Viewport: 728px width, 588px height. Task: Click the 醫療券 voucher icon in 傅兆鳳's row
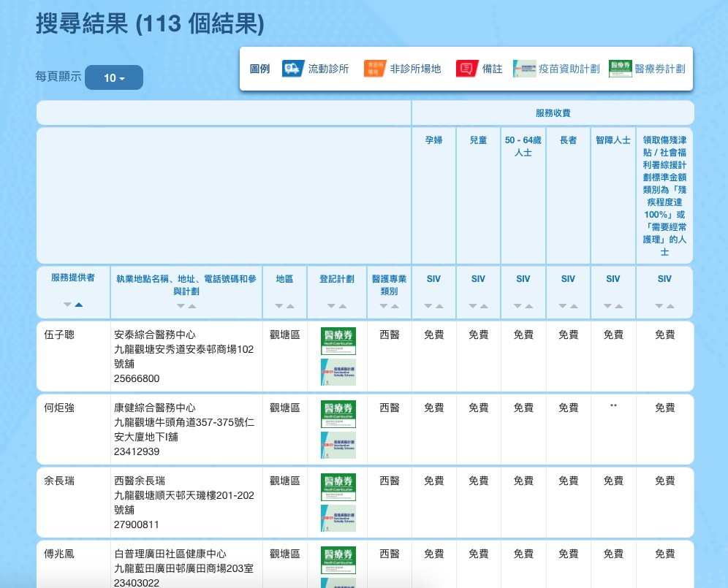[338, 560]
